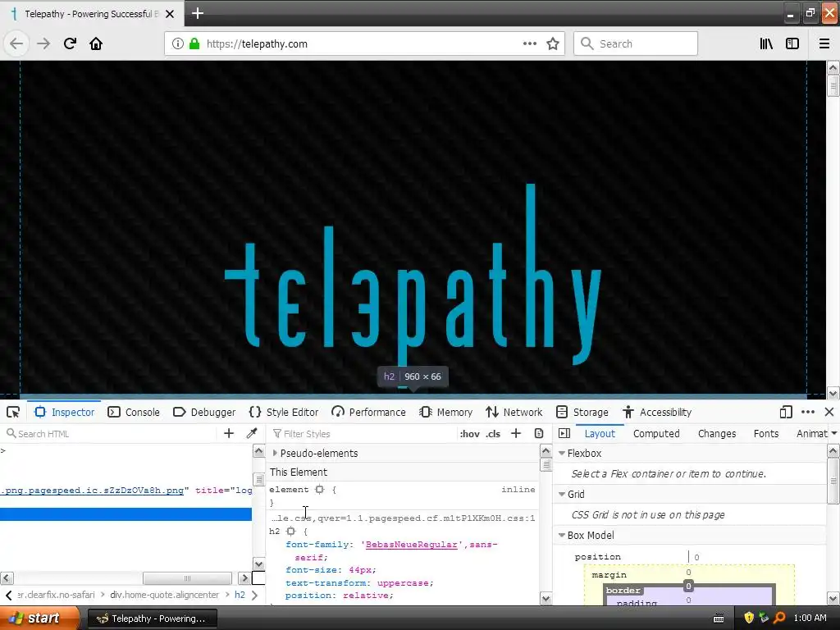Toggle responsive design mode icon
Image resolution: width=840 pixels, height=630 pixels.
point(786,412)
